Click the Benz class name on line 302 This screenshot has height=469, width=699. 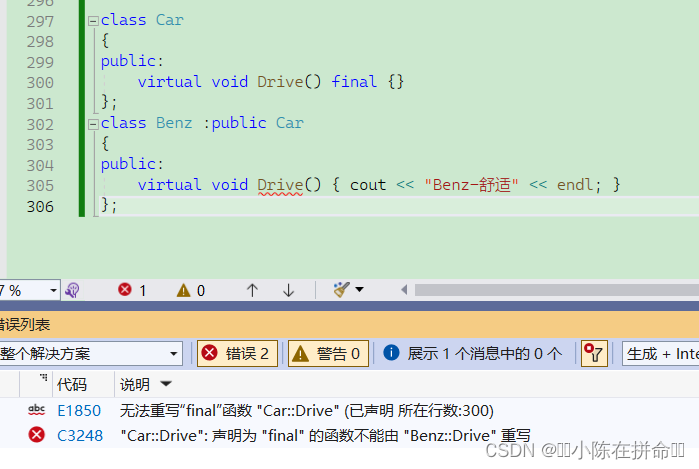point(174,123)
